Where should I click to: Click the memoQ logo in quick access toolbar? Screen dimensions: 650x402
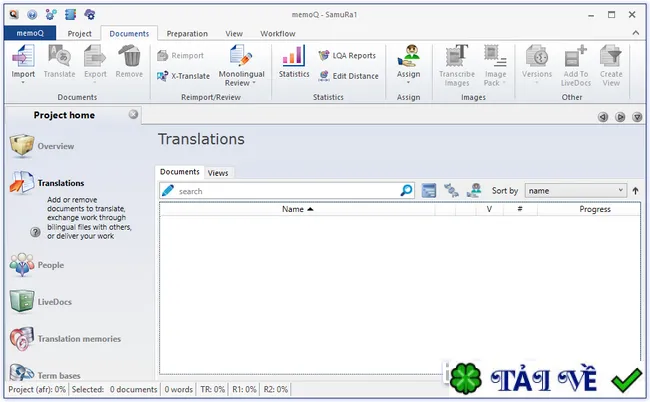[14, 15]
